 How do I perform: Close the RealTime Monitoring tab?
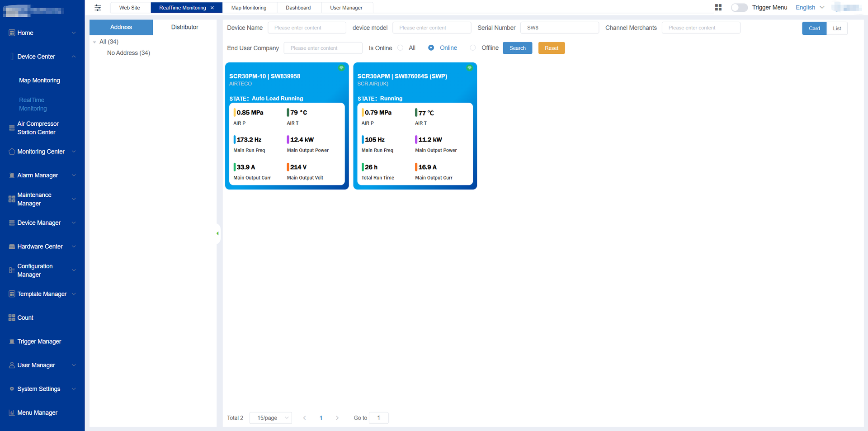point(212,8)
